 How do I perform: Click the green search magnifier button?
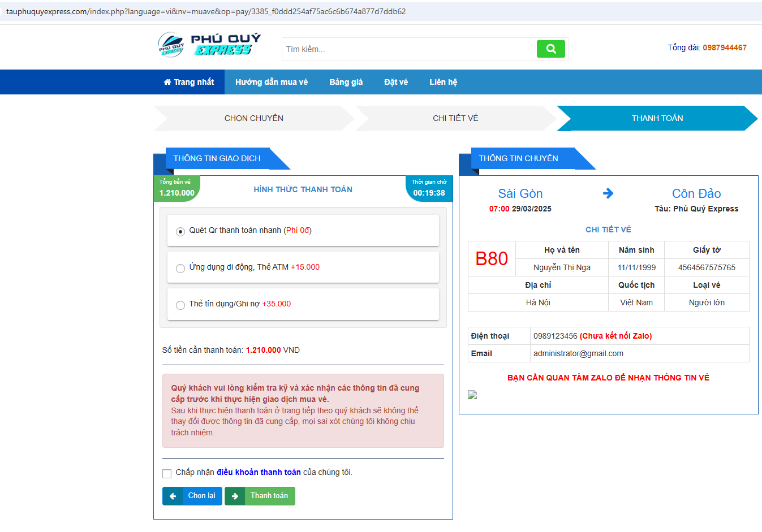click(550, 49)
